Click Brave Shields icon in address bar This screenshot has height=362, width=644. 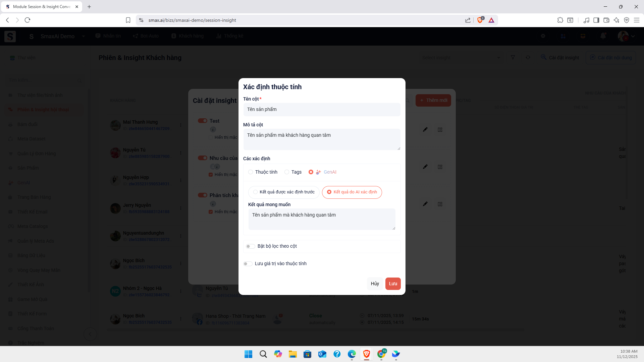[x=480, y=20]
